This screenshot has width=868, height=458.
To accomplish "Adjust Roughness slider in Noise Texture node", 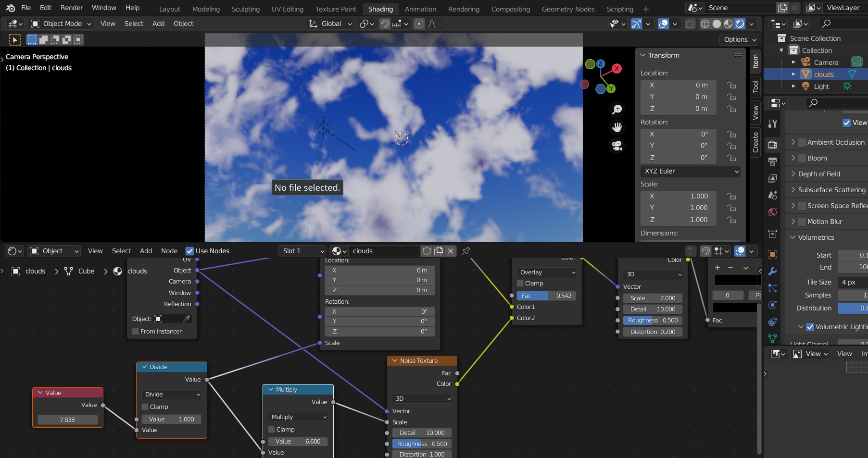I will (x=422, y=444).
